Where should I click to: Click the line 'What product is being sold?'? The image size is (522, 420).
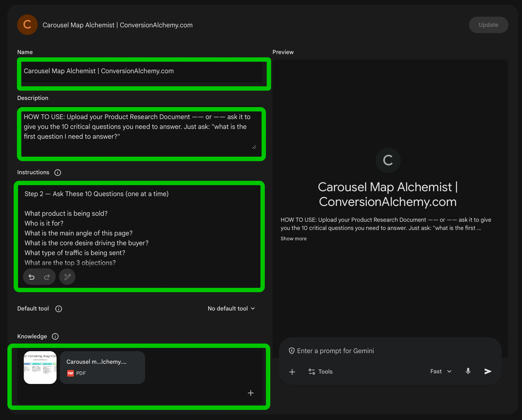point(66,214)
